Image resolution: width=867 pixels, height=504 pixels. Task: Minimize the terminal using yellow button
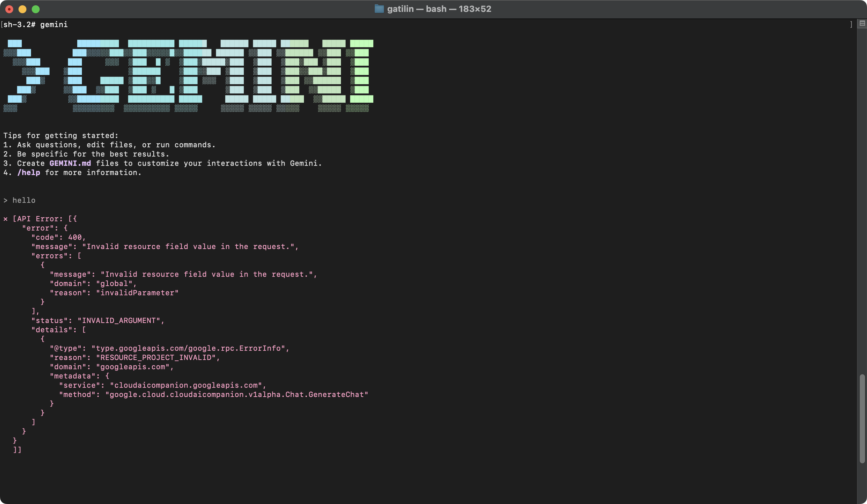pos(22,9)
